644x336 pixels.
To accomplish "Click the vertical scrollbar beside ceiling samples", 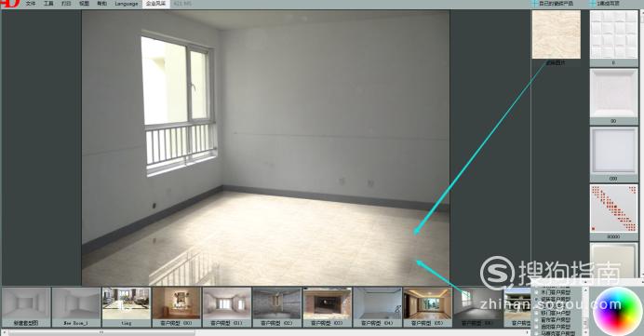I will point(641,143).
